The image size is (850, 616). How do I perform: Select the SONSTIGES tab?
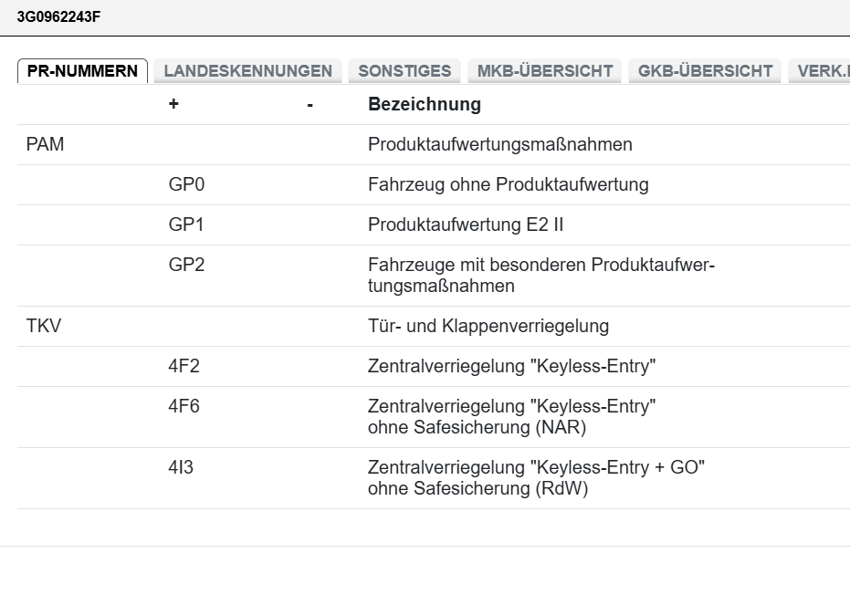[x=404, y=71]
